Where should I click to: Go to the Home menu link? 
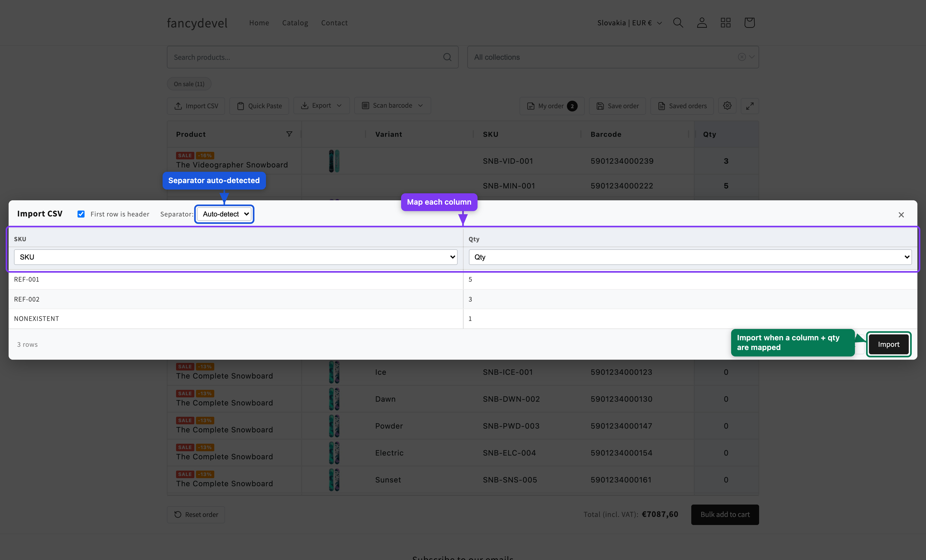259,23
